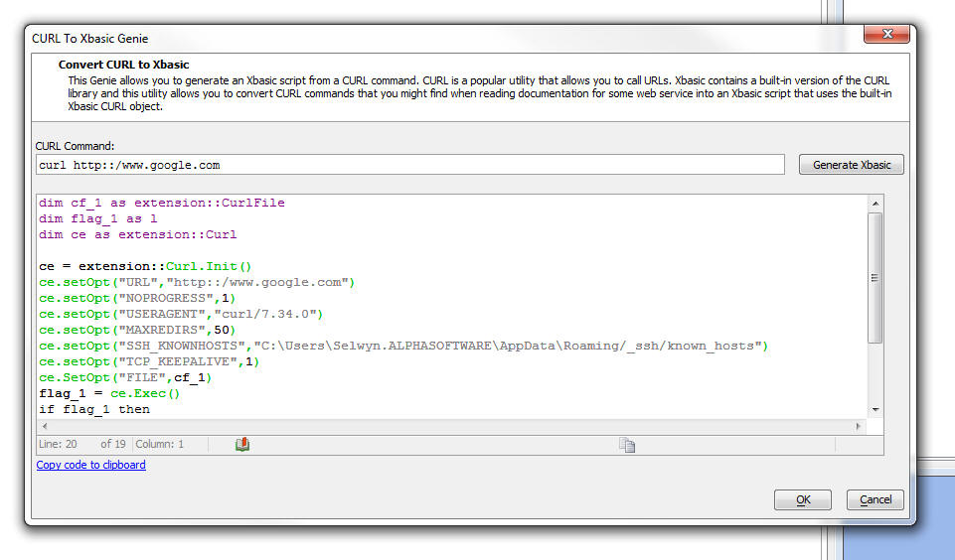
Task: Click the 'Column: 1' status bar entry
Action: (160, 445)
